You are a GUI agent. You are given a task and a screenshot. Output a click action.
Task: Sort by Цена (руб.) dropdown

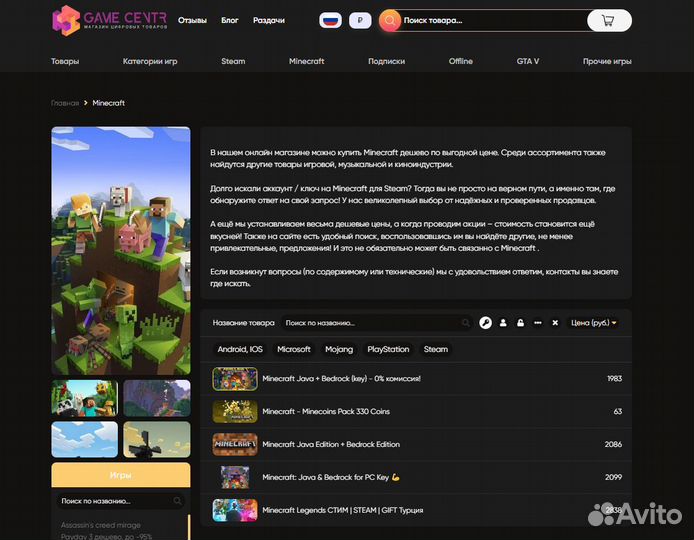click(593, 323)
